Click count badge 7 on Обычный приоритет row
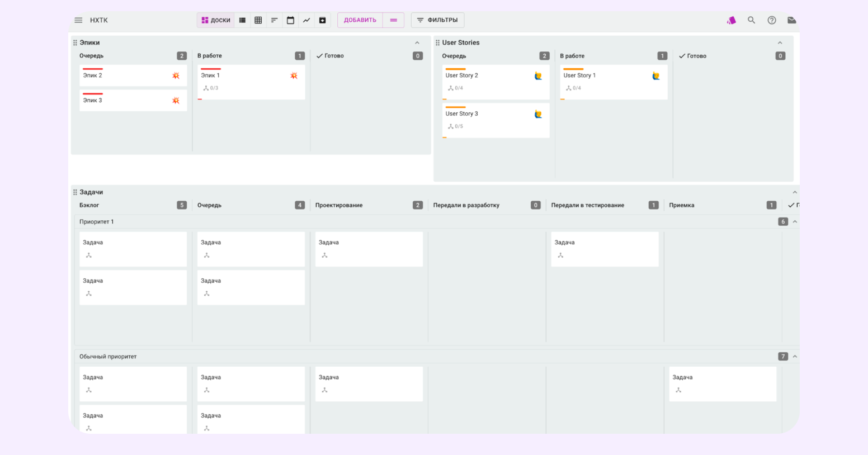 pos(783,357)
